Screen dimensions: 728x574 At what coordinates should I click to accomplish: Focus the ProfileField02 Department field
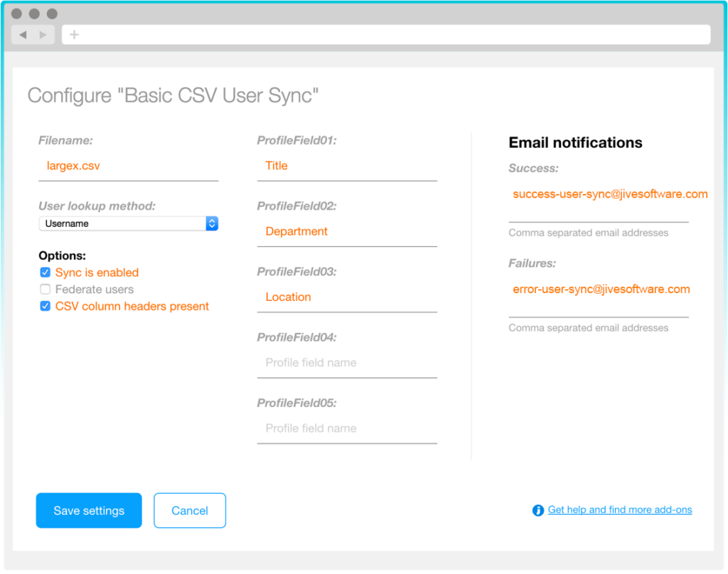(347, 232)
